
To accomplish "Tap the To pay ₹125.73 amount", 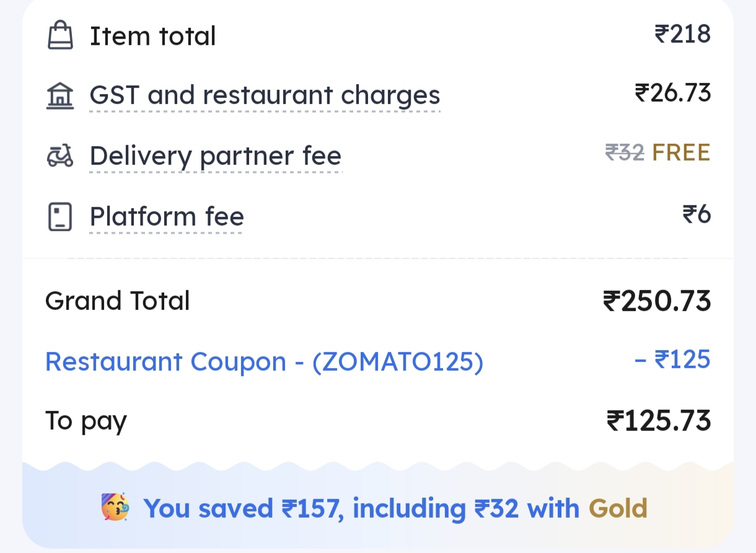I will tap(658, 421).
